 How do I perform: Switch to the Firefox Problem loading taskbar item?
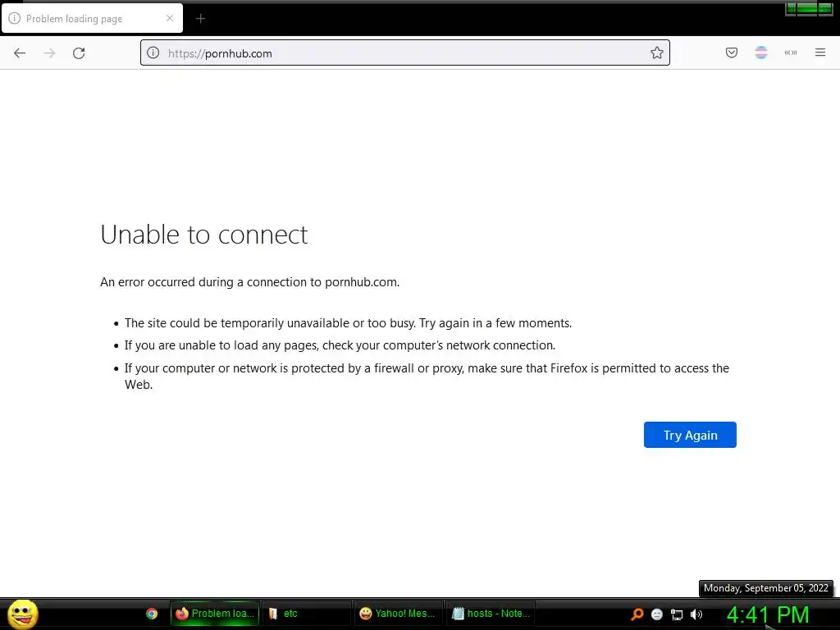[x=215, y=614]
